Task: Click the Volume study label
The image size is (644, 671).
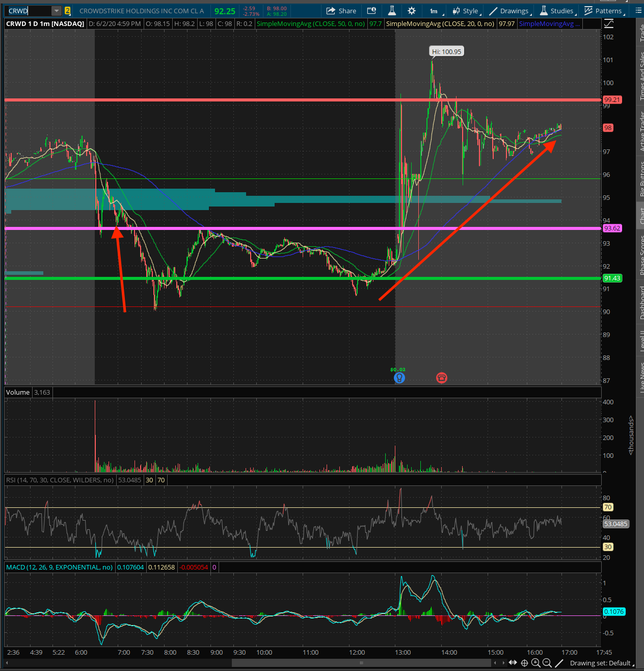Action: coord(18,392)
